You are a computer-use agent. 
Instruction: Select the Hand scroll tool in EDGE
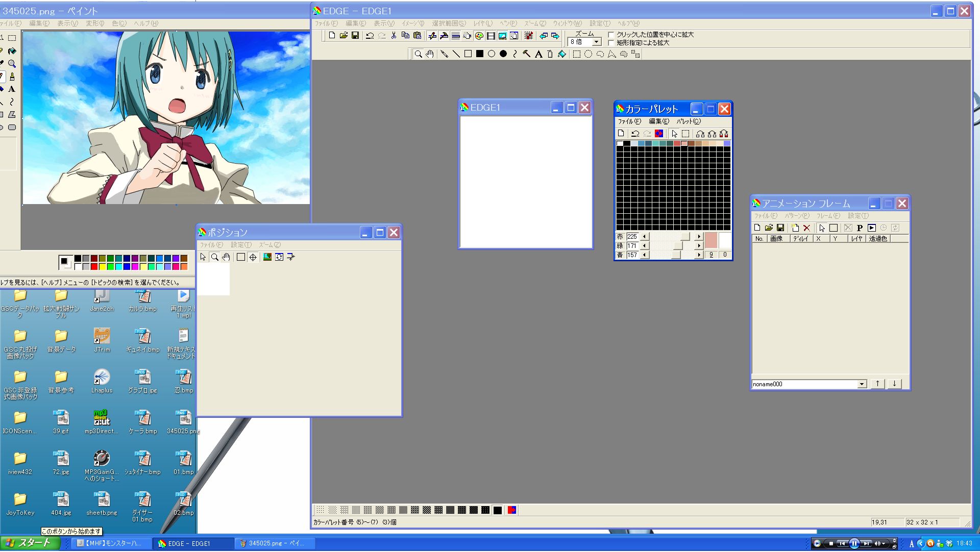430,54
